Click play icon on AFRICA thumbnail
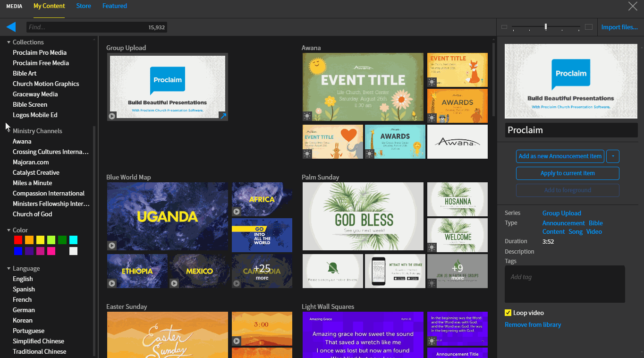 (237, 211)
